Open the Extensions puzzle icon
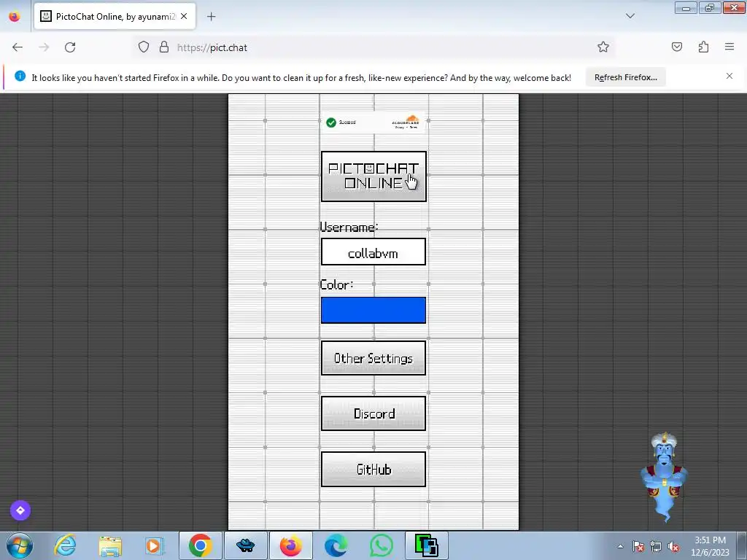747x560 pixels. [704, 47]
